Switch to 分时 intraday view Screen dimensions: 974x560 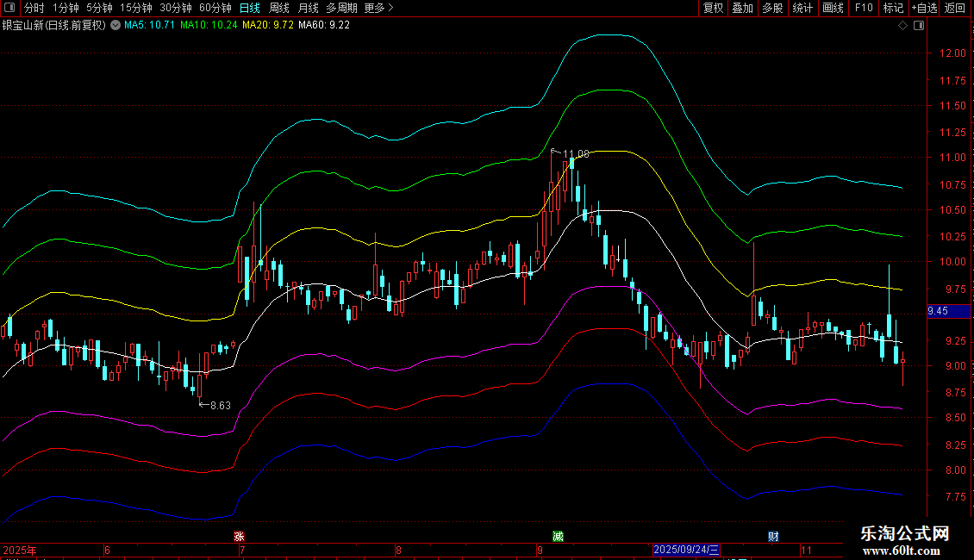click(x=34, y=8)
